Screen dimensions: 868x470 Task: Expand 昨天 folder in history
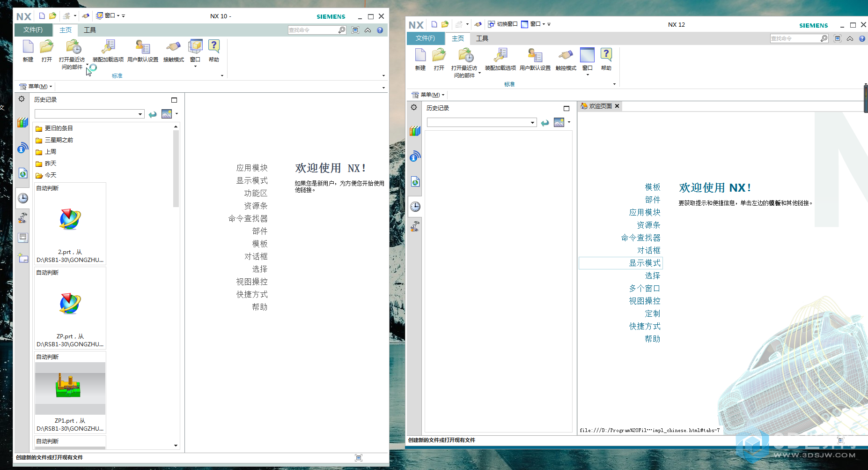coord(46,164)
